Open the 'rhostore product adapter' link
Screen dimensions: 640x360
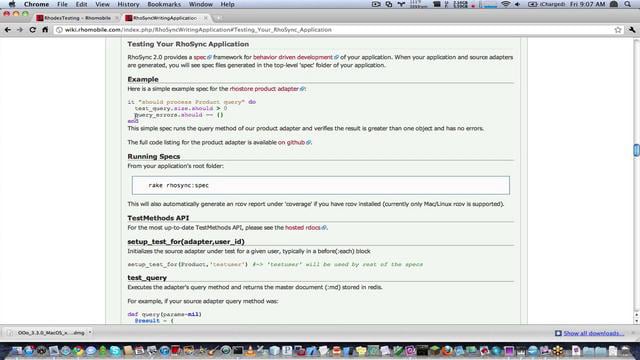pos(264,89)
